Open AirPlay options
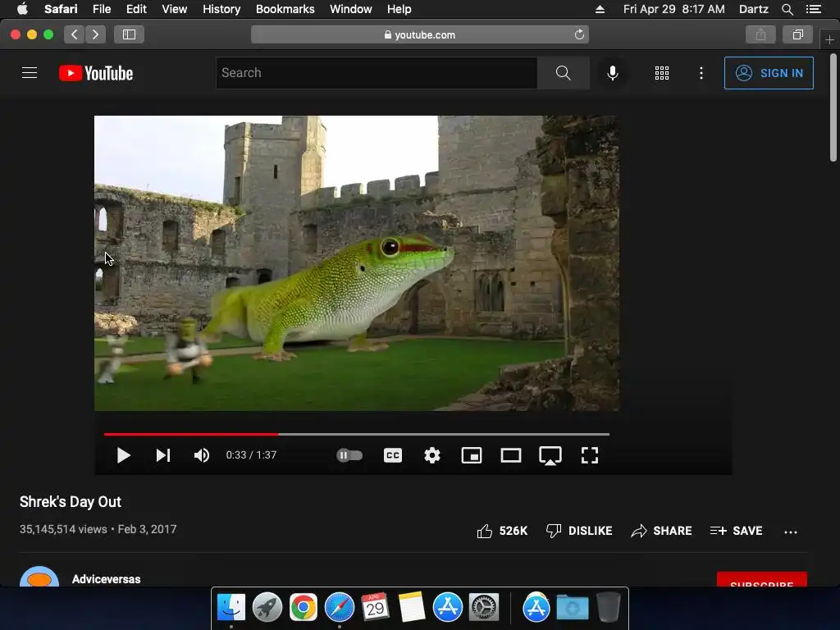840x630 pixels. click(550, 456)
